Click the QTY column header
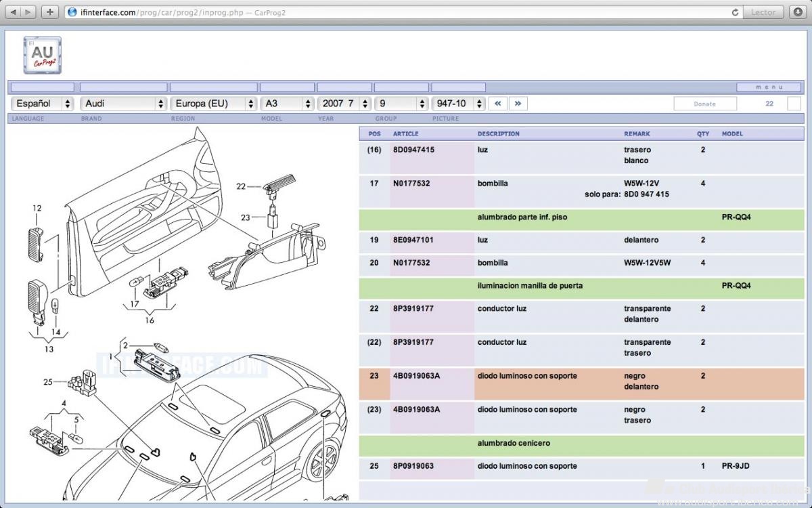 pos(704,134)
